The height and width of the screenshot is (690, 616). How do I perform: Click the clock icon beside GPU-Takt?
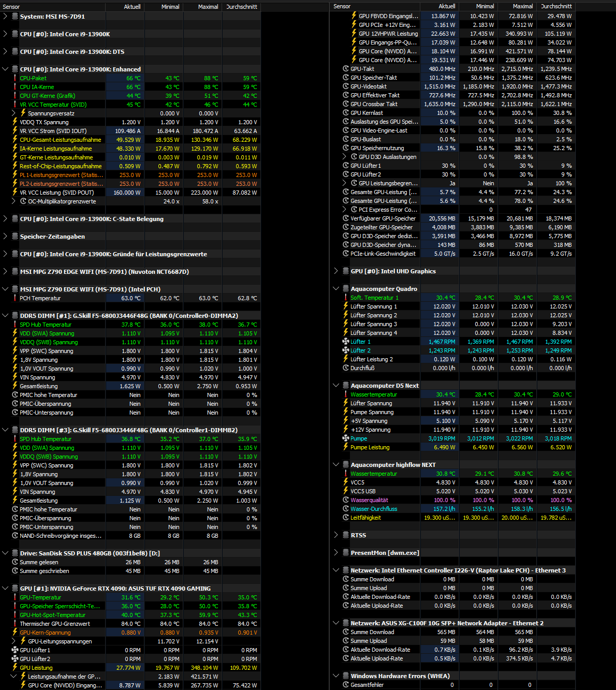point(346,69)
